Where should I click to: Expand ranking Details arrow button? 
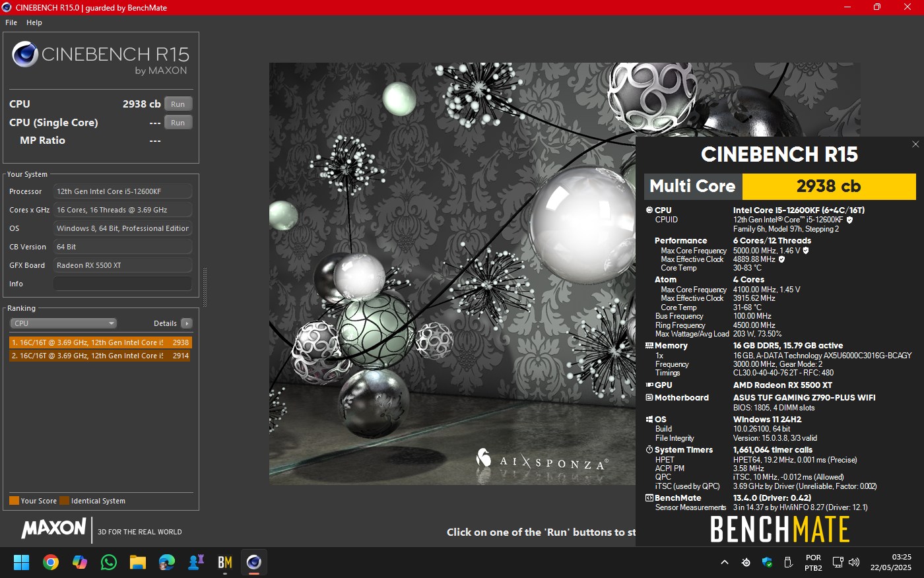click(x=187, y=323)
